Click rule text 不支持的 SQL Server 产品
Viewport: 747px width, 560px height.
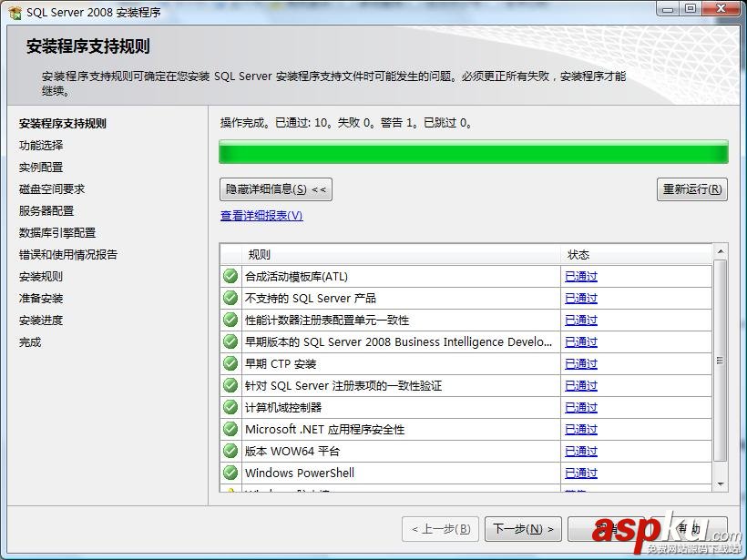pos(311,299)
